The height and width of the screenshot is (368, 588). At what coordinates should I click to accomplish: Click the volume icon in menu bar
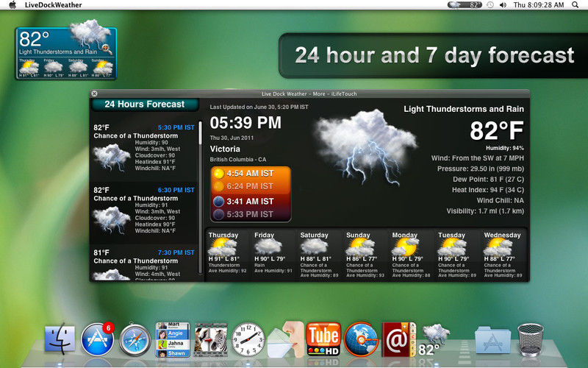click(x=503, y=5)
